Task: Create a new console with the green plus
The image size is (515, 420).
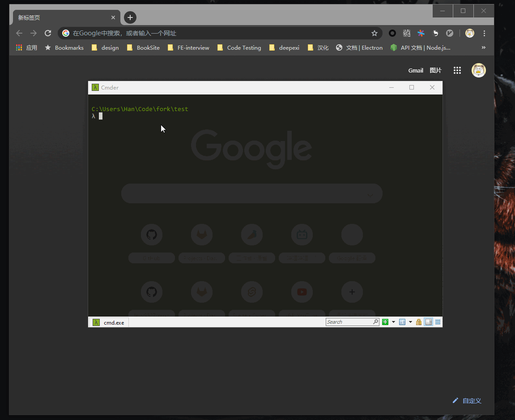Action: coord(385,322)
